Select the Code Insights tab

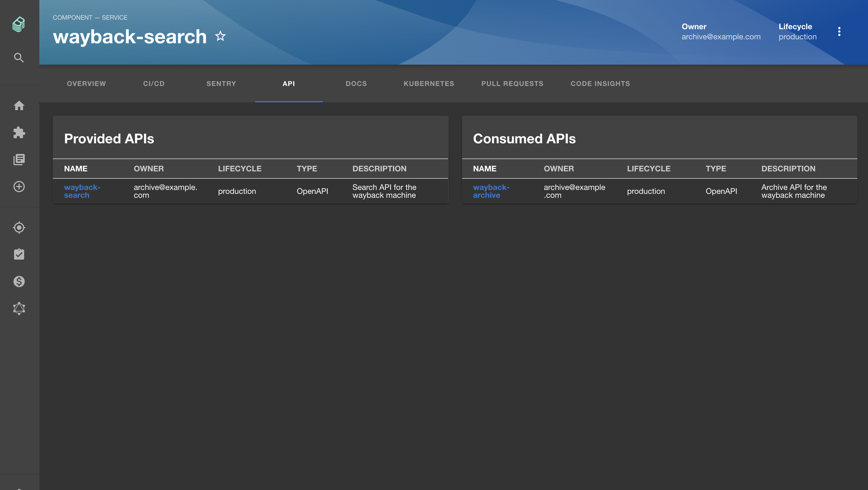(x=600, y=83)
